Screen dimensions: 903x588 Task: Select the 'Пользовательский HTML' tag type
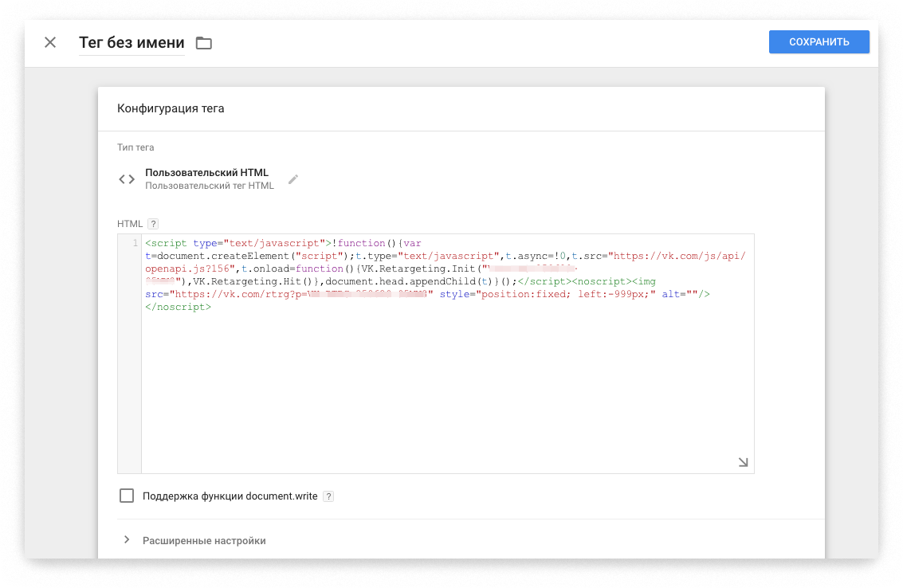[206, 172]
